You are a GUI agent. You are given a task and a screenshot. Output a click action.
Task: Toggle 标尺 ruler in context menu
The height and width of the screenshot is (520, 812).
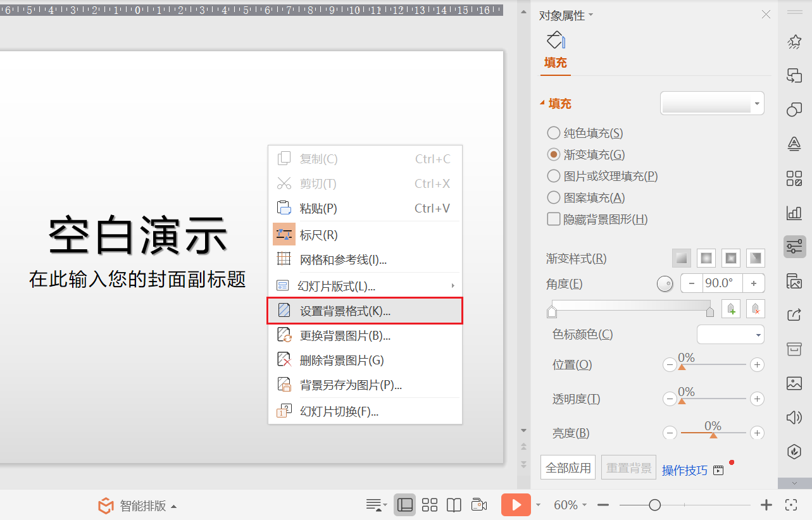(365, 235)
